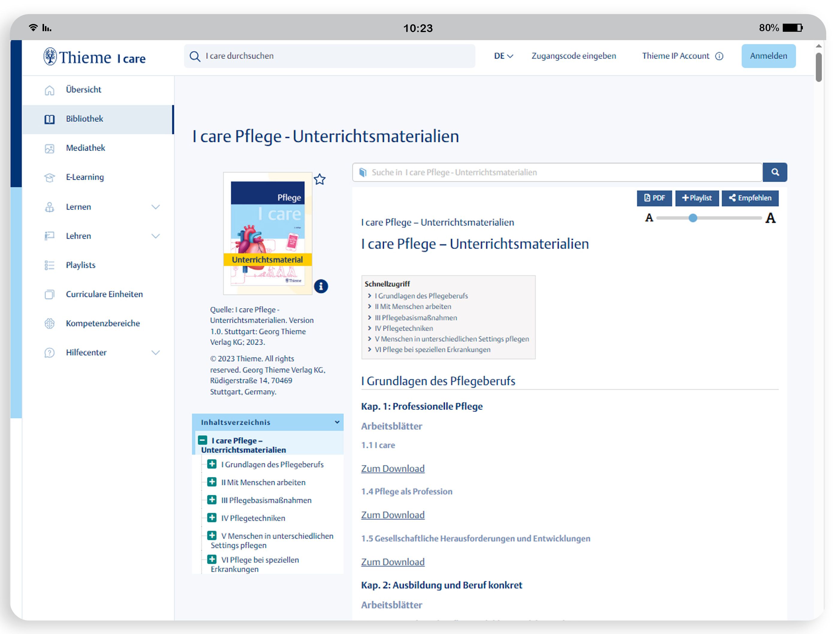Click the Hilfecenter question mark icon

pyautogui.click(x=49, y=353)
